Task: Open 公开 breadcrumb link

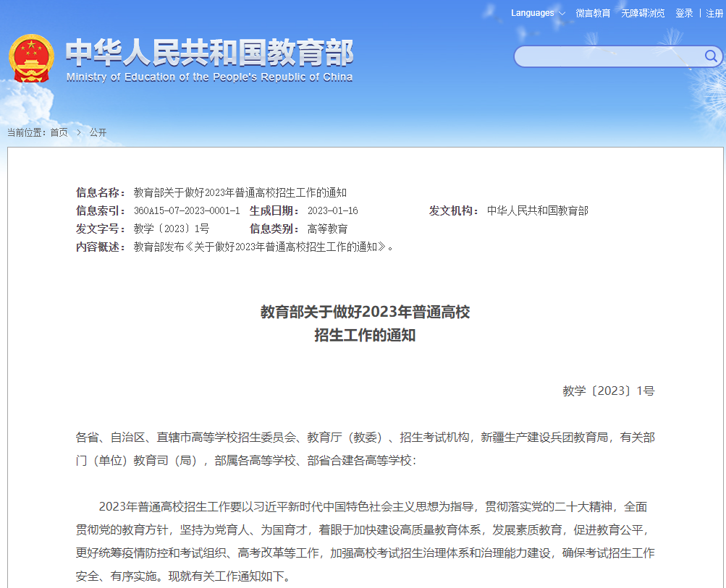Action: (x=98, y=133)
